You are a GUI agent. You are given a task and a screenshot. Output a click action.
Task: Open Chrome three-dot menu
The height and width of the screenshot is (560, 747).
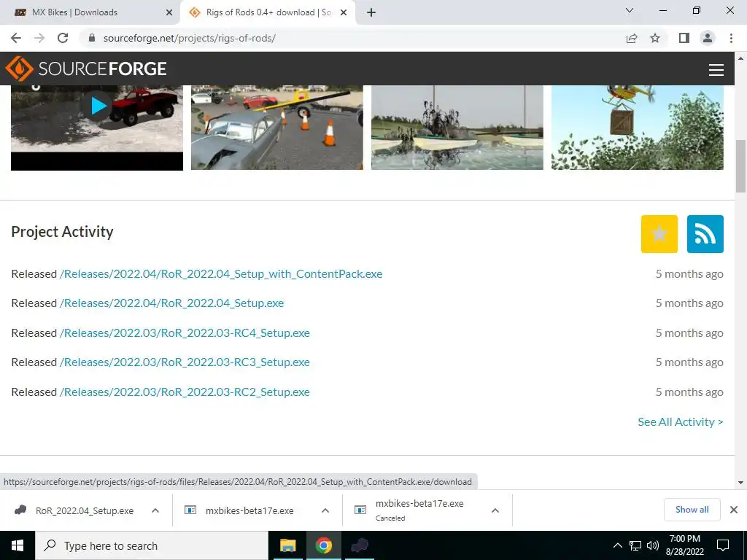[x=731, y=38]
